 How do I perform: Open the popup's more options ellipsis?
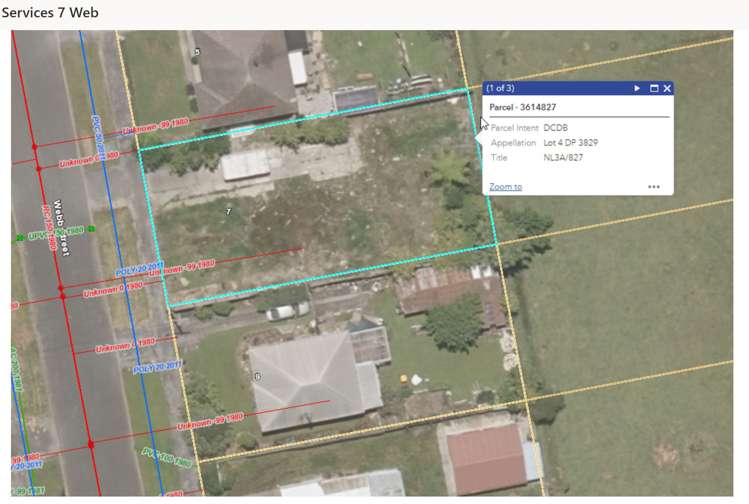pos(653,187)
